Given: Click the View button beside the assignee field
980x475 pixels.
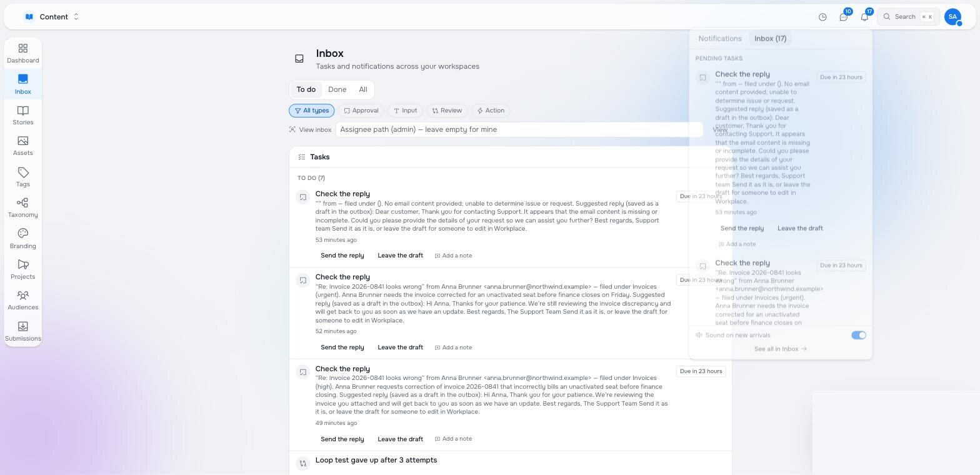Looking at the screenshot, I should [720, 129].
